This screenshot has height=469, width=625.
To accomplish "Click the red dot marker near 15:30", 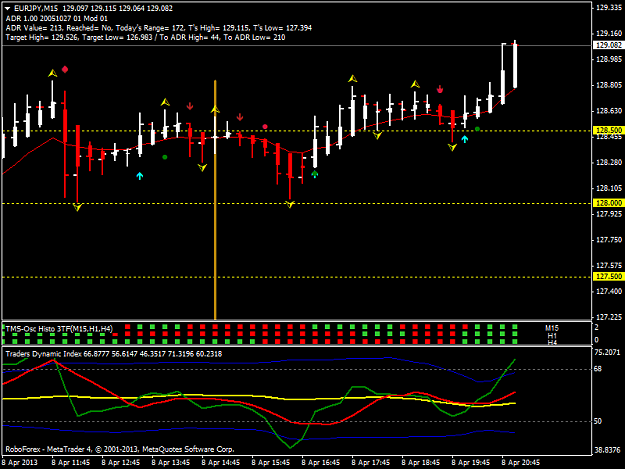I will 265,127.
